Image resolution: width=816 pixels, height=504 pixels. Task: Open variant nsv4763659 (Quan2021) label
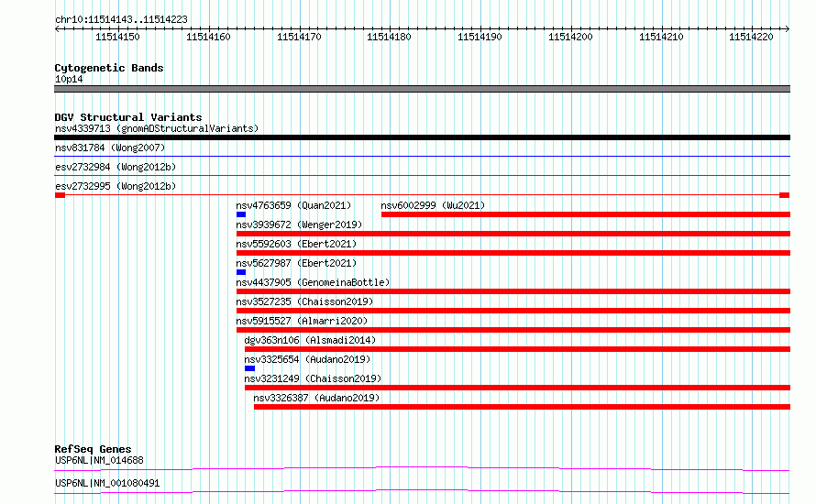[x=293, y=205]
